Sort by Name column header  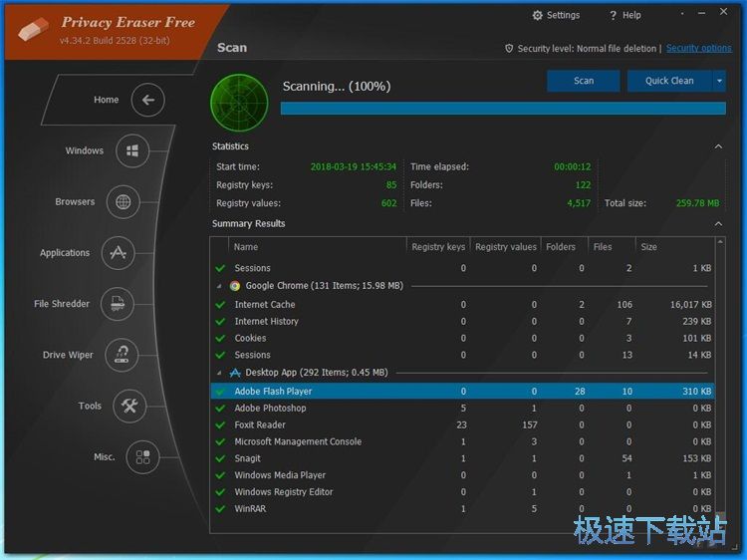click(318, 247)
